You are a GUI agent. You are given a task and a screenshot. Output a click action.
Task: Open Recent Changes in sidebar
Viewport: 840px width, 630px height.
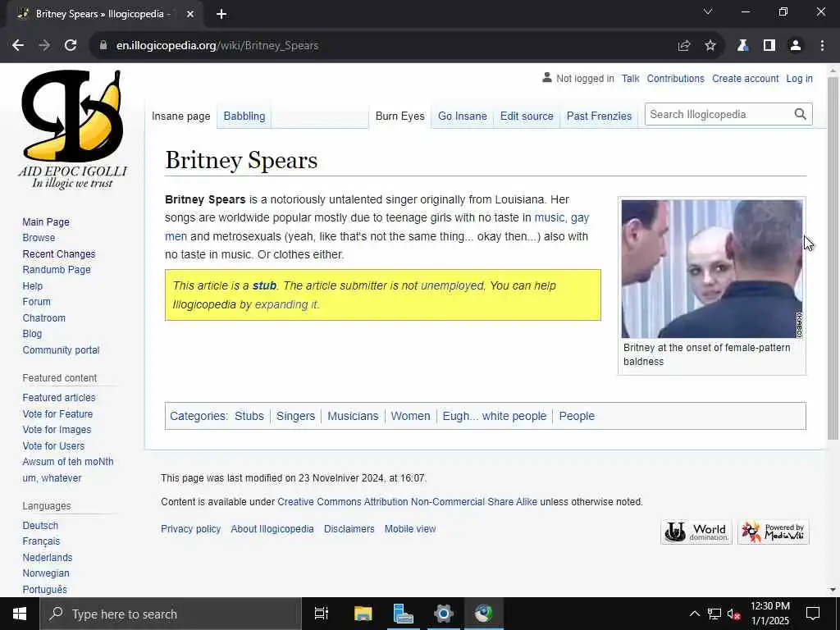click(59, 254)
